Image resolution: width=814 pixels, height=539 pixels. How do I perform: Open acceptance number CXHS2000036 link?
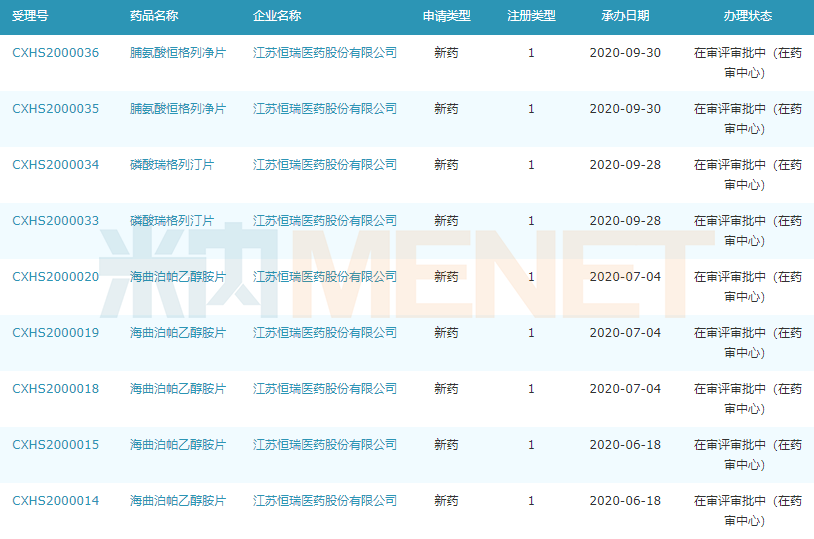(56, 52)
